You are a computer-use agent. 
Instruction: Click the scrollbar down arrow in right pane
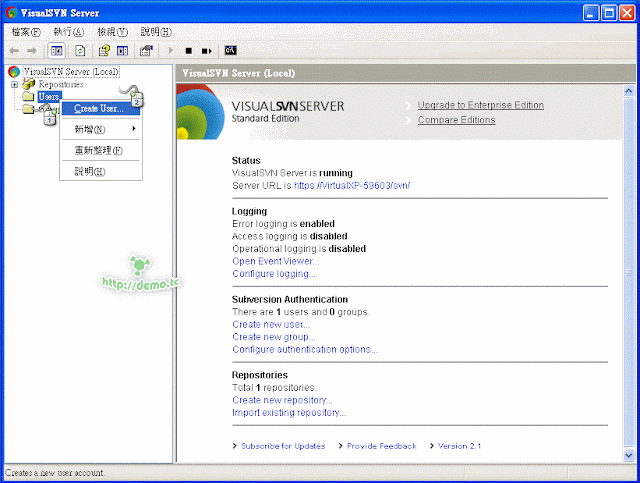[x=629, y=455]
